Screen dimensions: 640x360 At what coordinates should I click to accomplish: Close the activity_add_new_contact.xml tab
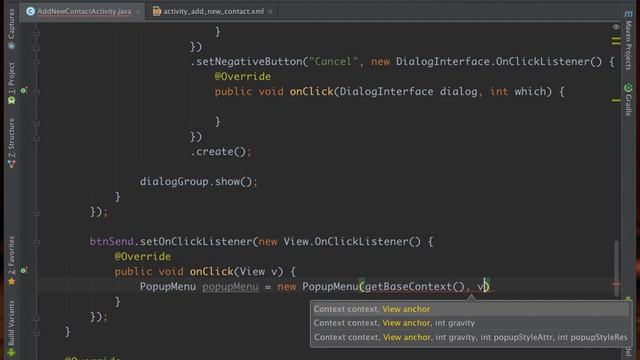(x=270, y=12)
